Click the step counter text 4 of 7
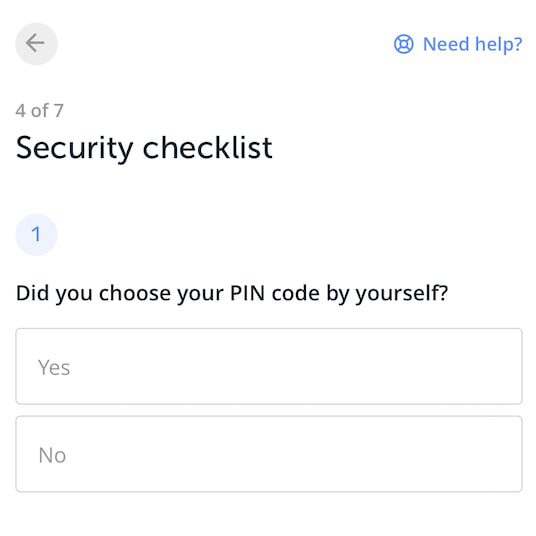The height and width of the screenshot is (536, 536). [40, 110]
